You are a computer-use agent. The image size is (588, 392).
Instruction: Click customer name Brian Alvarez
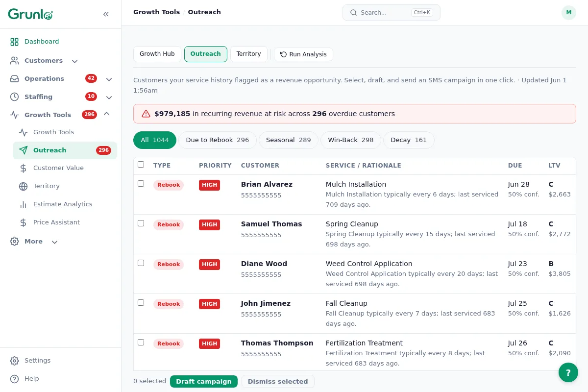tap(267, 185)
